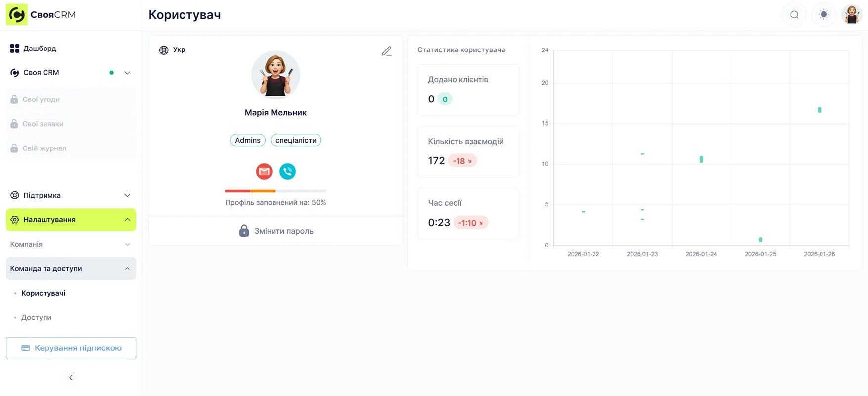Click the СвояCRM logo icon

pyautogui.click(x=17, y=15)
